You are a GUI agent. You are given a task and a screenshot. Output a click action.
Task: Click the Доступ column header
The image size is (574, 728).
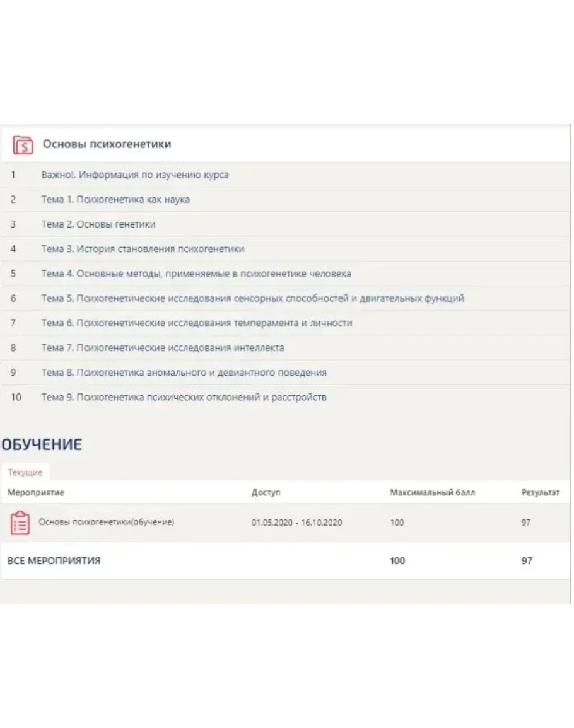coord(266,492)
